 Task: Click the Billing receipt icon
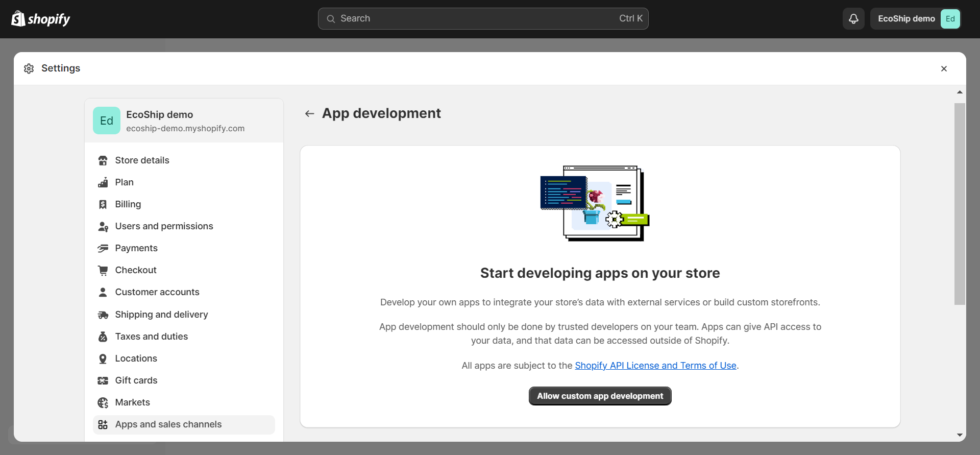tap(103, 204)
